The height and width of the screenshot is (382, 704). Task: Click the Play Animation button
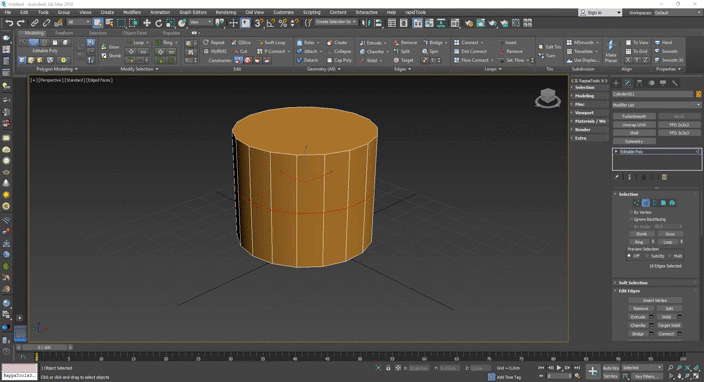click(559, 368)
